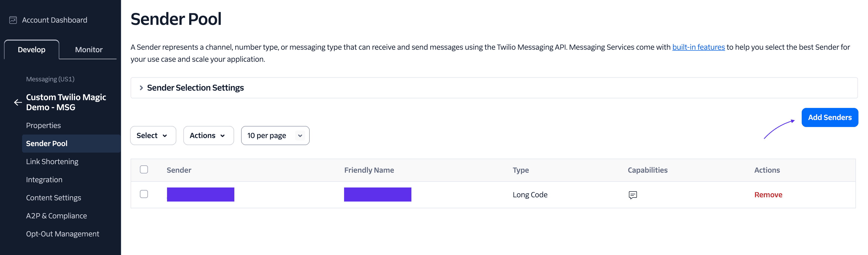The image size is (868, 255).
Task: Expand Sender Selection Settings chevron
Action: 141,88
